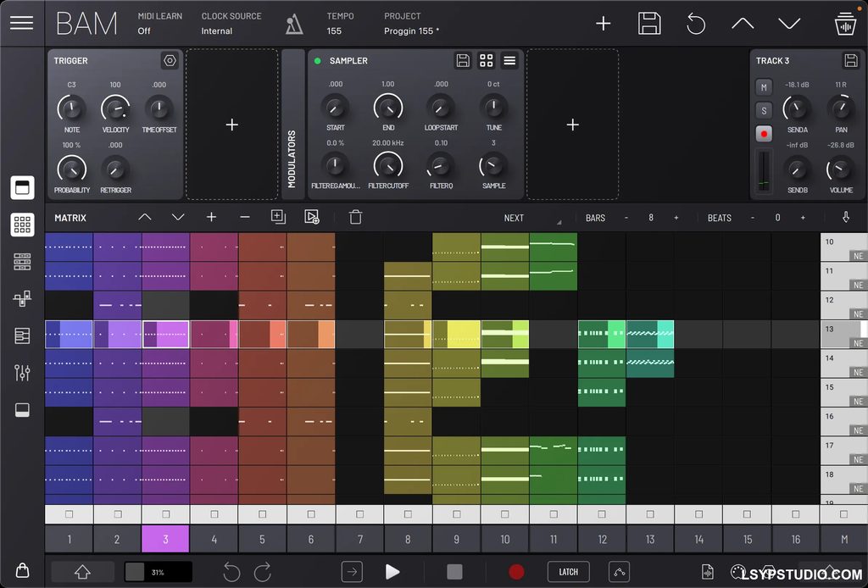Tick the checkbox above track 8
Image resolution: width=868 pixels, height=588 pixels.
(408, 514)
